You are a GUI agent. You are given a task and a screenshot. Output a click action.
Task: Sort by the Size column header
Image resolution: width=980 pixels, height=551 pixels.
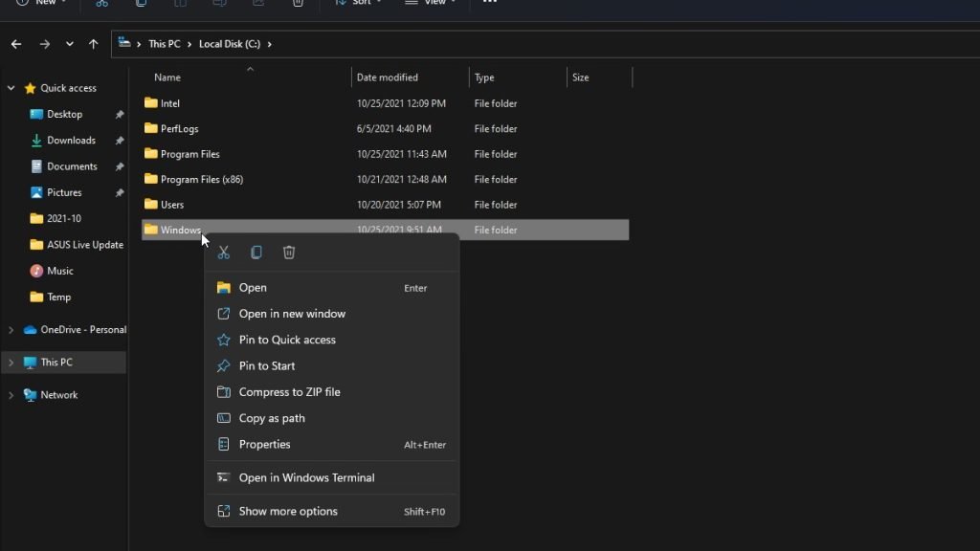(x=581, y=77)
